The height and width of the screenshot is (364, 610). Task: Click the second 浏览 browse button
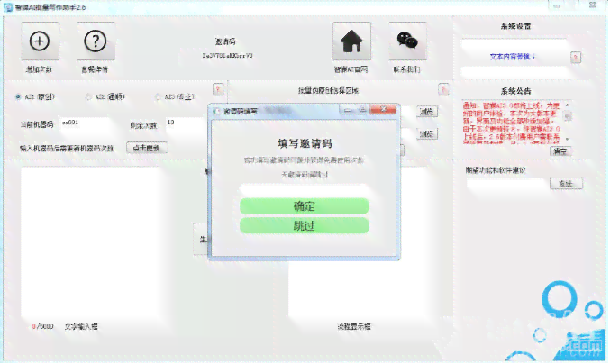pyautogui.click(x=427, y=133)
